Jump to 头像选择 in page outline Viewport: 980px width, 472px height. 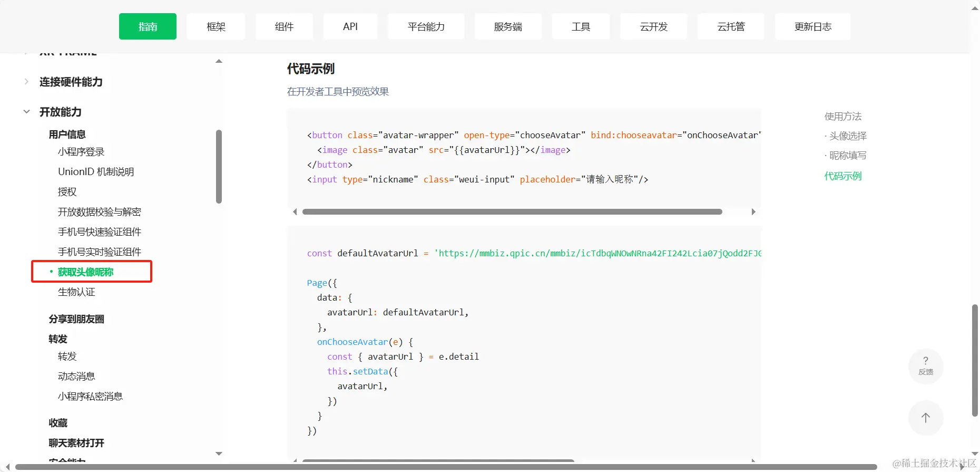848,136
